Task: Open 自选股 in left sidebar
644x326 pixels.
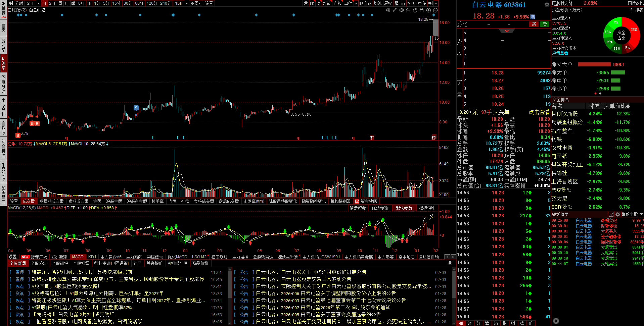Action: tap(3, 128)
